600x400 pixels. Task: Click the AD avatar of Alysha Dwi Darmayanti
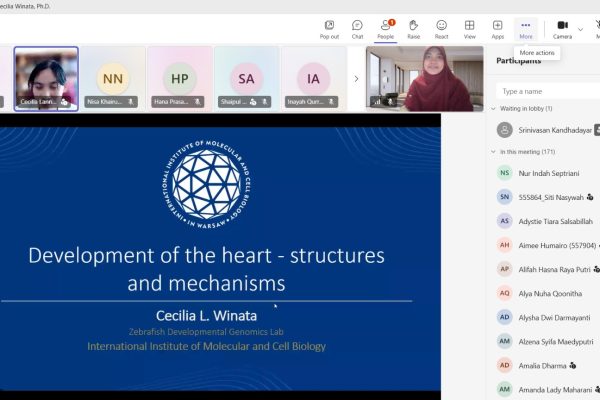505,317
